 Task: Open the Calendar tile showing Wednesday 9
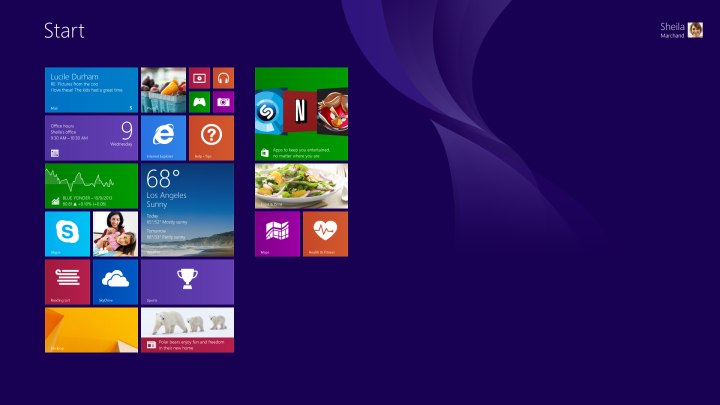[91, 137]
